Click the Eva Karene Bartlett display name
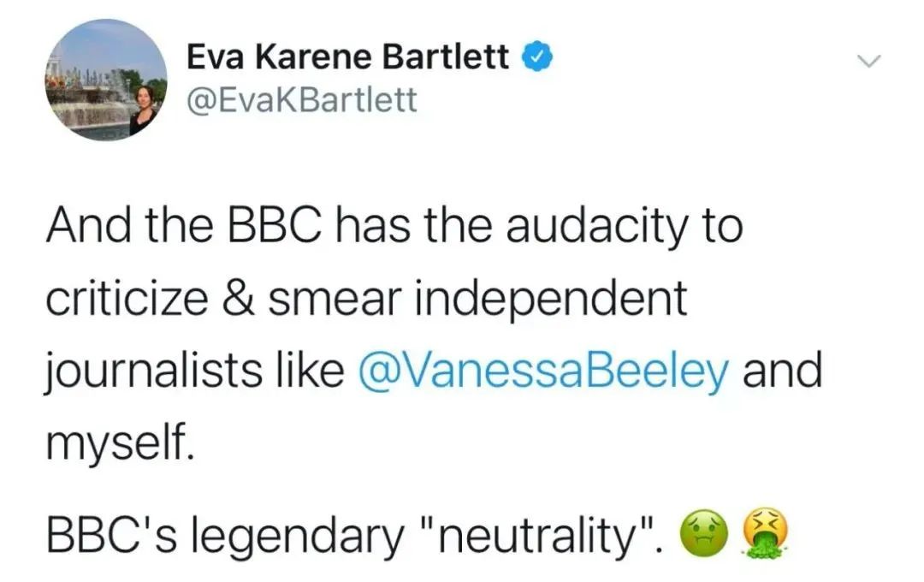924x582 pixels. [347, 59]
